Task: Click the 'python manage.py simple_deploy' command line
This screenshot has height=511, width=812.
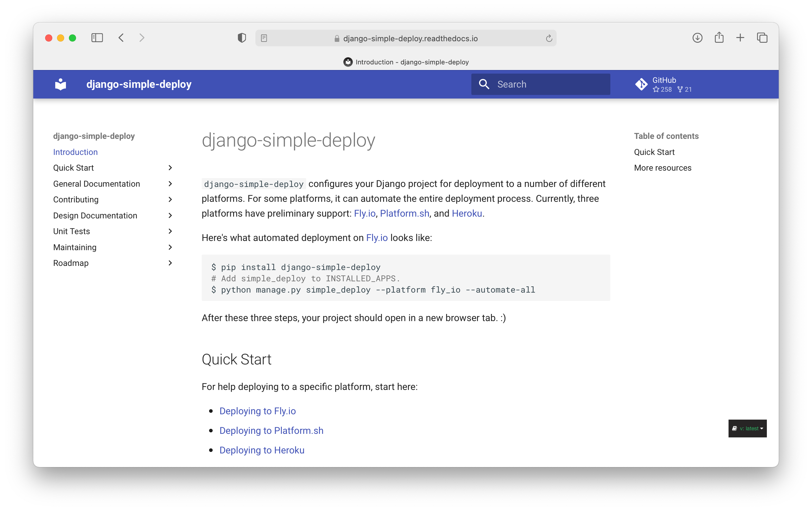Action: coord(373,290)
